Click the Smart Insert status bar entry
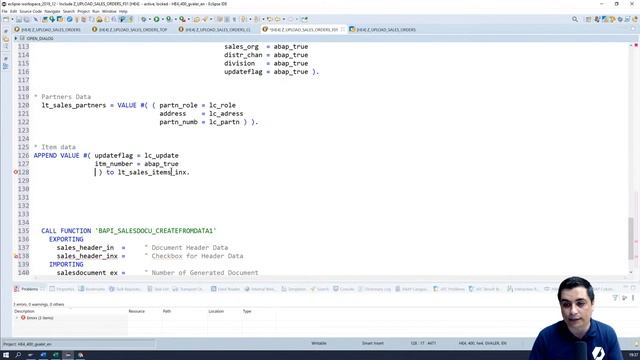This screenshot has height=360, width=640. tap(372, 343)
